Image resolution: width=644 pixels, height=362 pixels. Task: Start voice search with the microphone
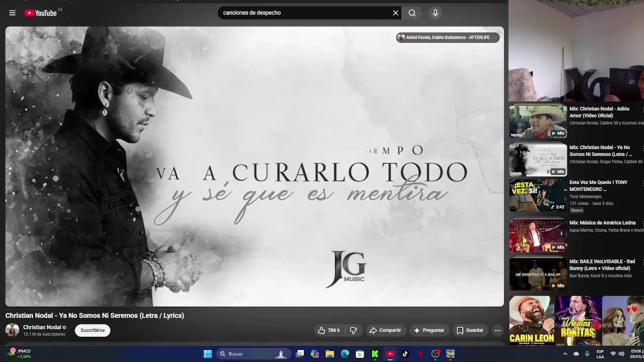click(x=435, y=13)
